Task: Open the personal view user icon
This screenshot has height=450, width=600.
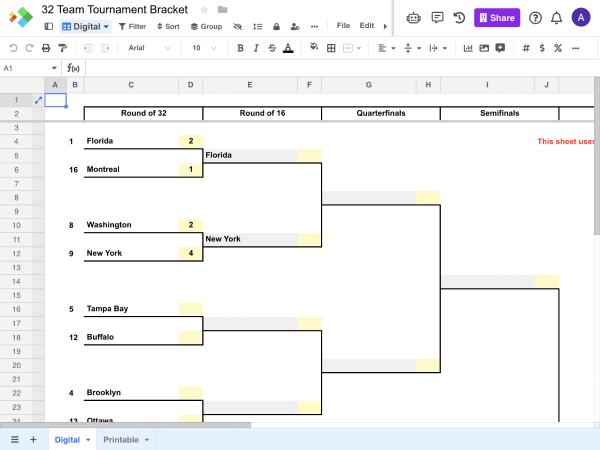Action: coord(295,26)
